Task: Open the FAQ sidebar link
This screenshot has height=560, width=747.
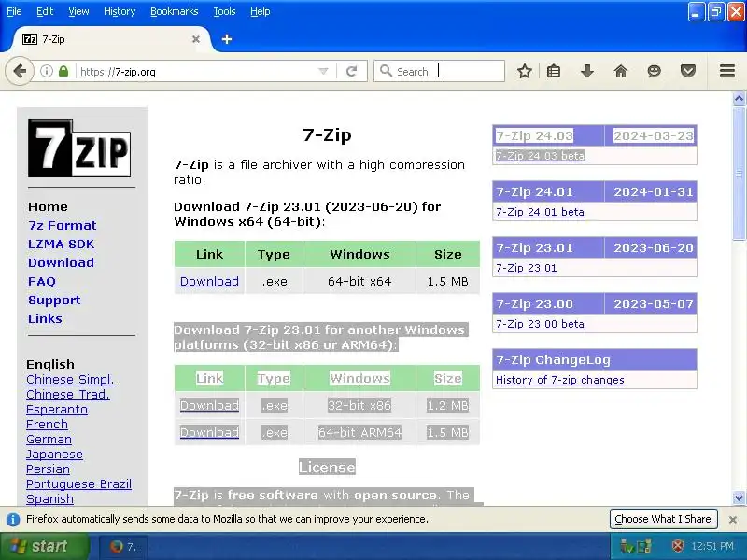Action: click(x=42, y=282)
